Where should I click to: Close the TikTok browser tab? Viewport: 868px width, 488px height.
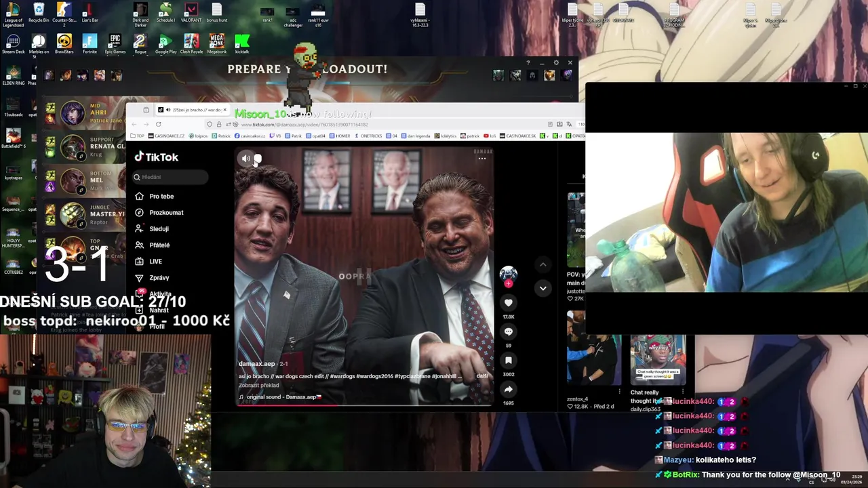225,110
